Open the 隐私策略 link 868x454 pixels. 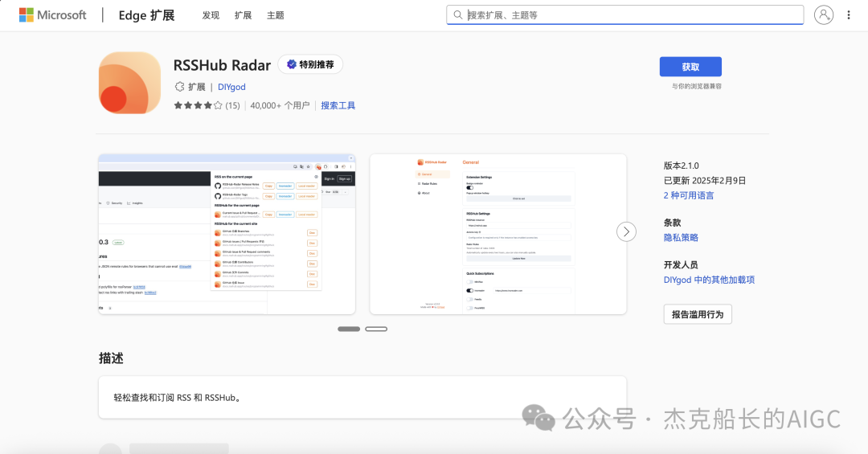click(x=681, y=238)
